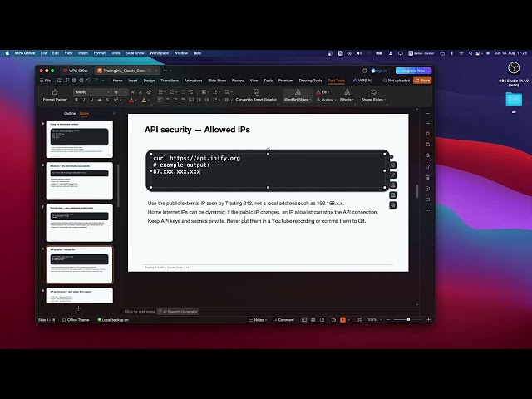Select the 'Security class' slide thumbnail
The width and height of the screenshot is (532, 399).
tap(80, 223)
